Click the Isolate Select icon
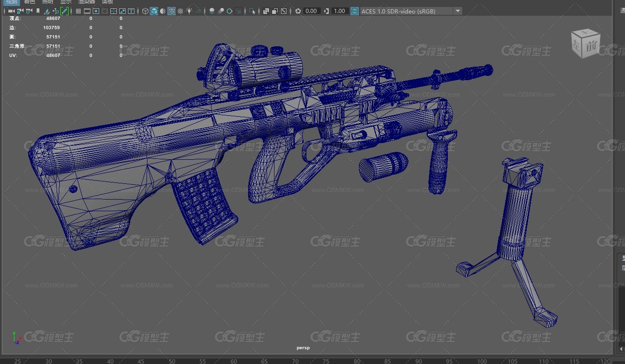Screen dimensions: 625x364 point(252,11)
